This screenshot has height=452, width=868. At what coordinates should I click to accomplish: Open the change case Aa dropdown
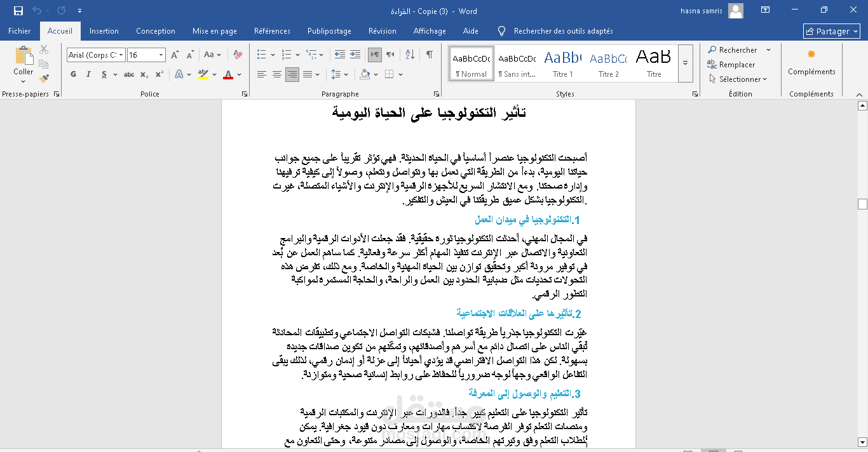click(x=212, y=55)
